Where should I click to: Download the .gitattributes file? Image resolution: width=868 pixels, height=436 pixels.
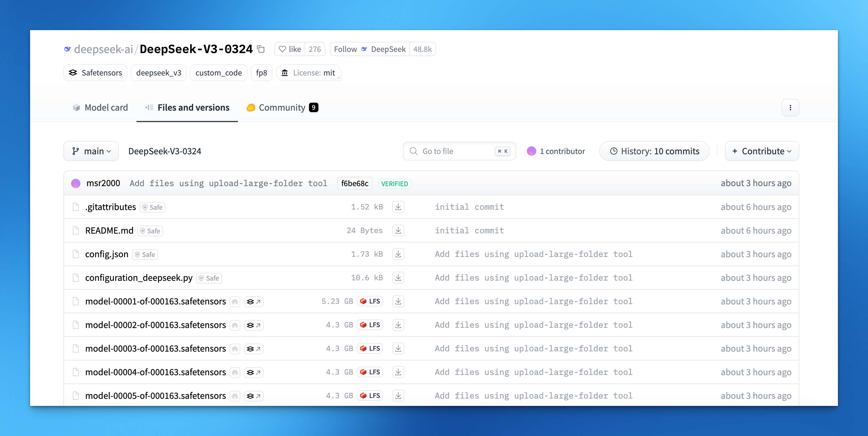pos(398,207)
